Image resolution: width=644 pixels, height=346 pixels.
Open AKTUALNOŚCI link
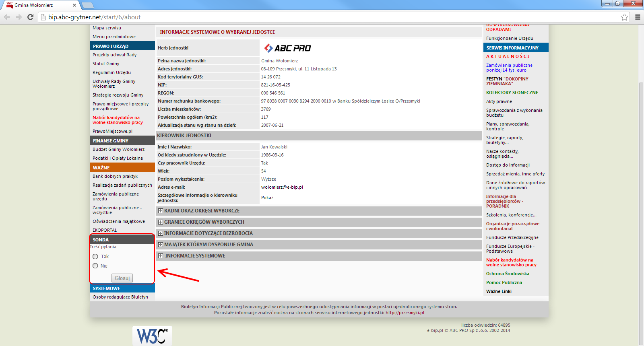508,56
